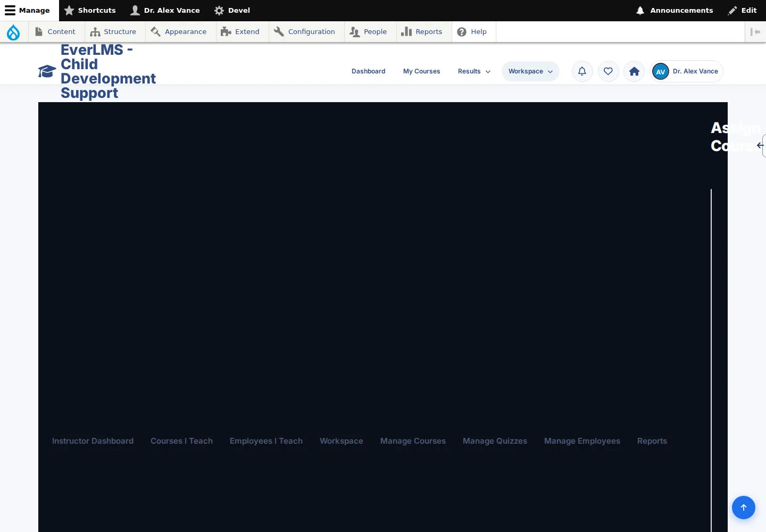
Task: Open the Manage hamburger menu
Action: point(28,11)
